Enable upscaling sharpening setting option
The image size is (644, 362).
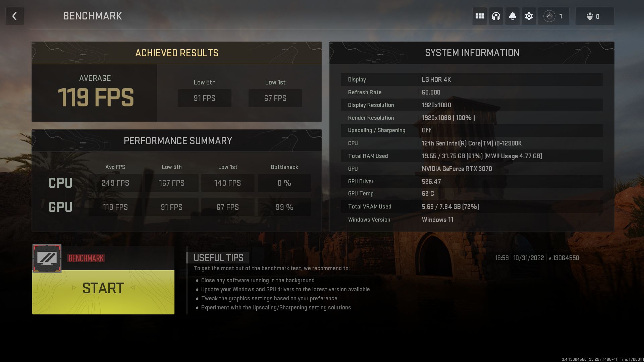(426, 130)
